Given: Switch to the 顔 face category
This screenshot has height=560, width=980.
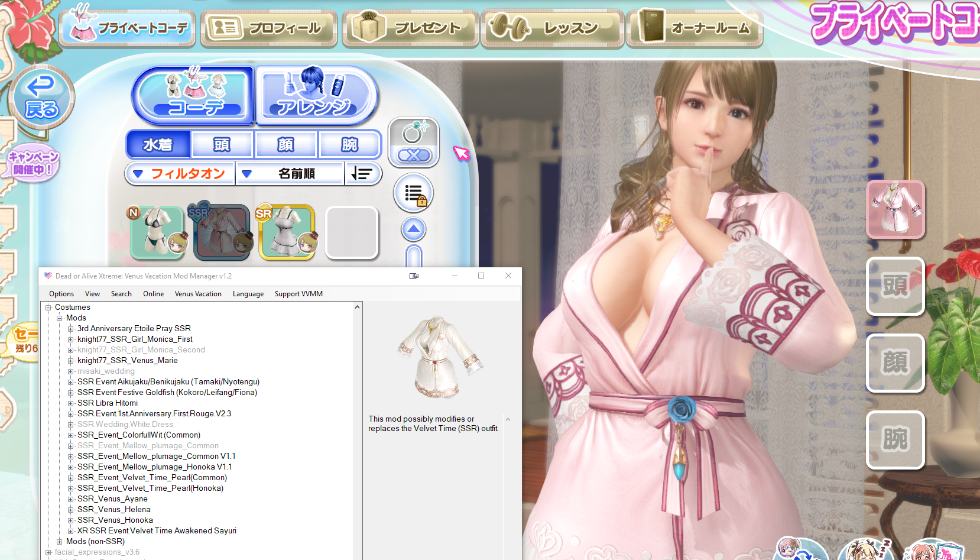Looking at the screenshot, I should (x=286, y=145).
